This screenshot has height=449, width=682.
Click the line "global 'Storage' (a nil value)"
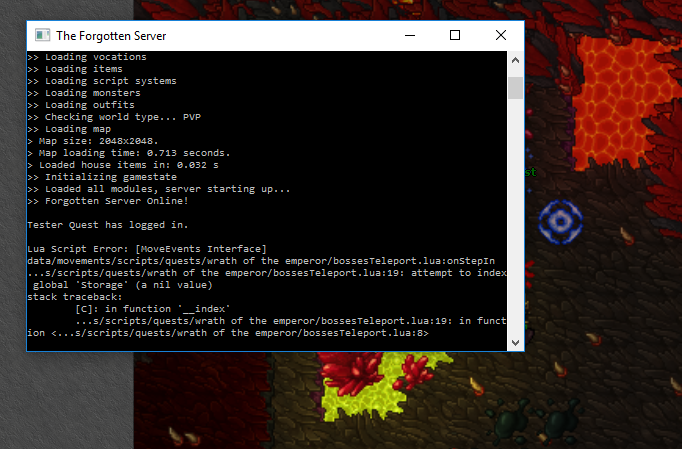coord(123,285)
